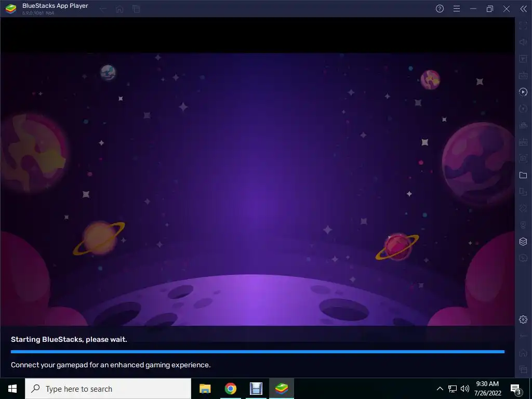Restore down the BlueStacks window
The width and height of the screenshot is (532, 399).
(x=489, y=9)
